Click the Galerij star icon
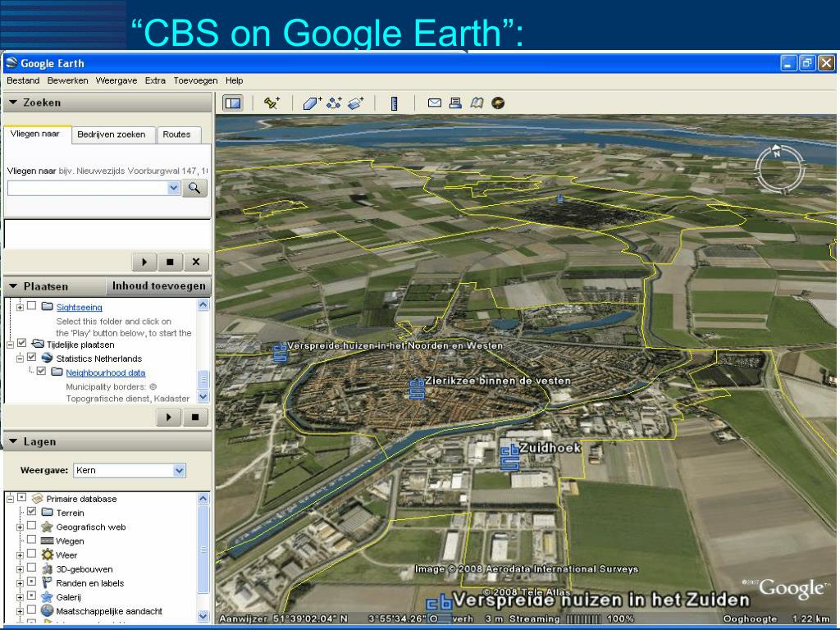Viewport: 840px width, 630px height. 47,596
